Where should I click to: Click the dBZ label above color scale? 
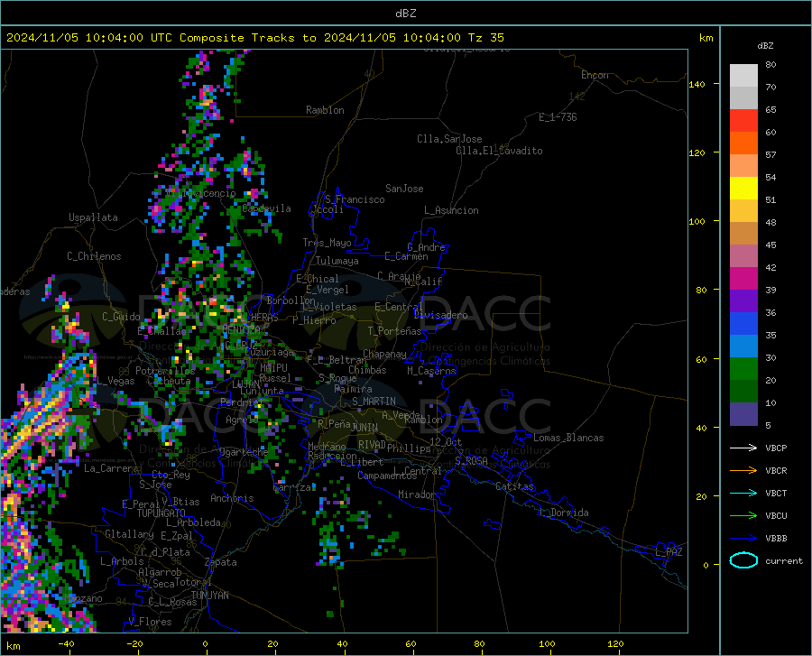pos(765,45)
